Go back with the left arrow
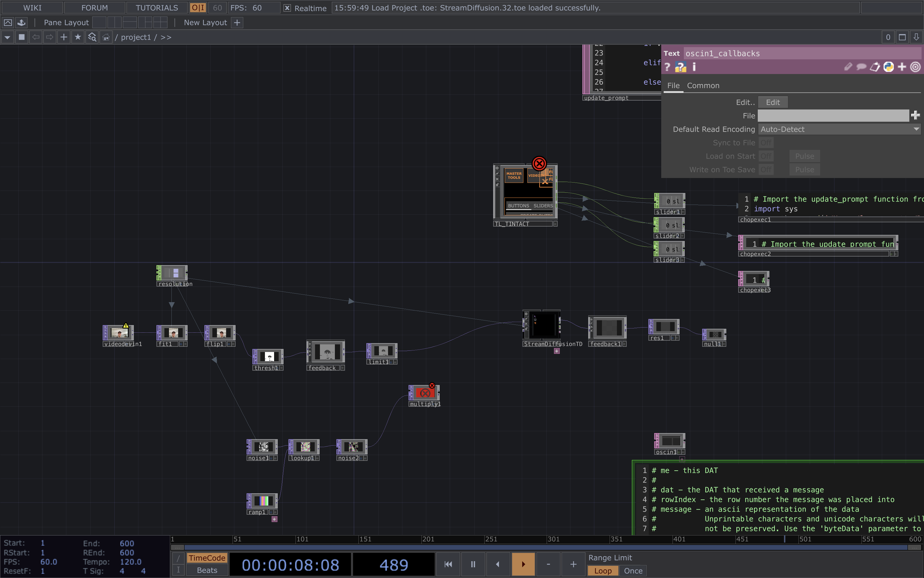The height and width of the screenshot is (578, 924). tap(36, 37)
